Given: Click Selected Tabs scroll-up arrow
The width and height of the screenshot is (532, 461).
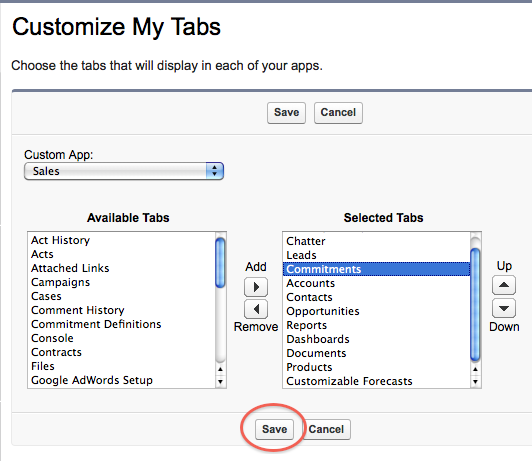Looking at the screenshot, I should click(x=475, y=369).
